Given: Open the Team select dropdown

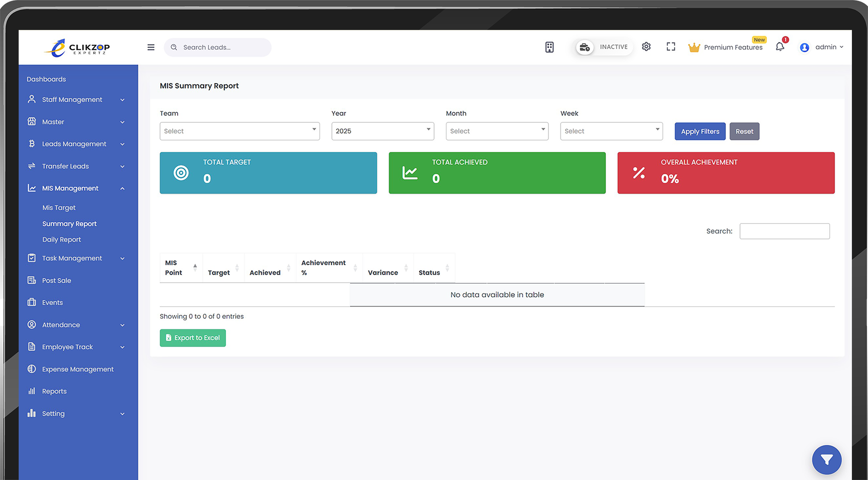Looking at the screenshot, I should tap(240, 131).
